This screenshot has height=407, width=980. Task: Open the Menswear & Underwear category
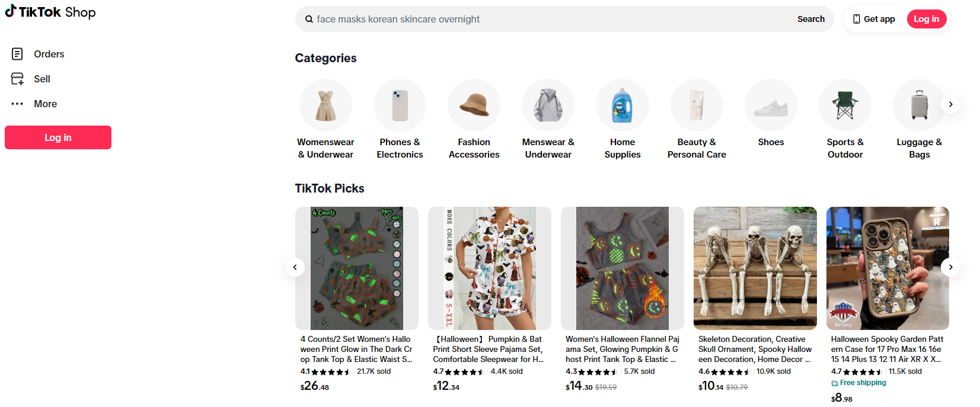click(x=548, y=105)
